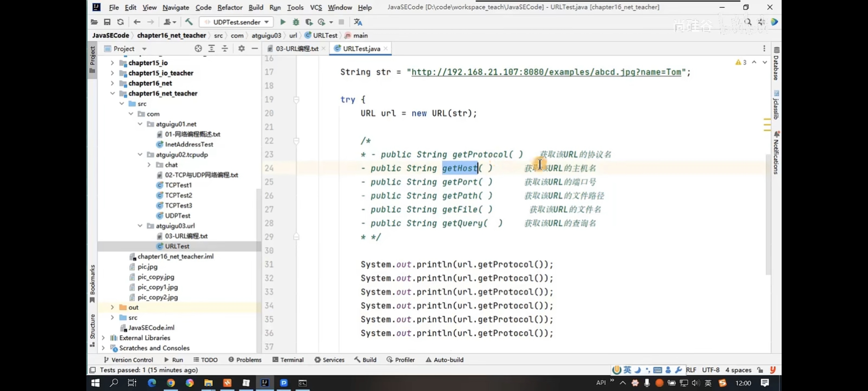The image size is (868, 391).
Task: Click the Translate icon in toolbar
Action: coord(358,22)
